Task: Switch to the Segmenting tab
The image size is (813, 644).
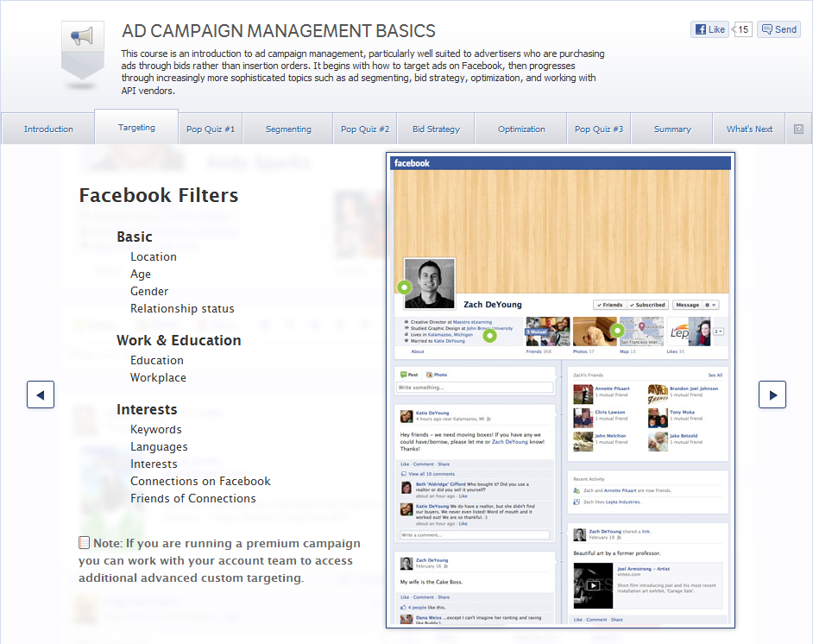Action: [x=288, y=129]
